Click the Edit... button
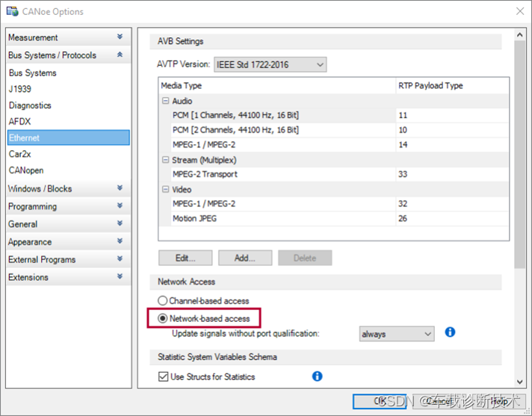 (x=185, y=258)
